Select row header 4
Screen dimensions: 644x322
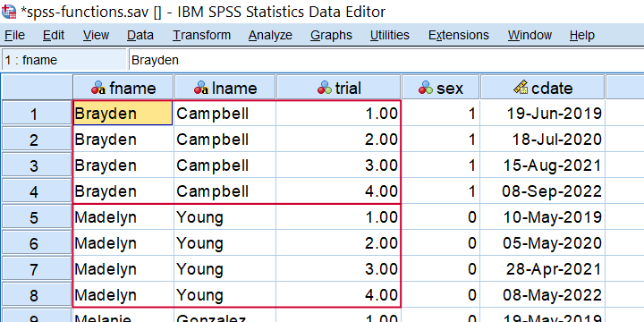click(x=37, y=191)
